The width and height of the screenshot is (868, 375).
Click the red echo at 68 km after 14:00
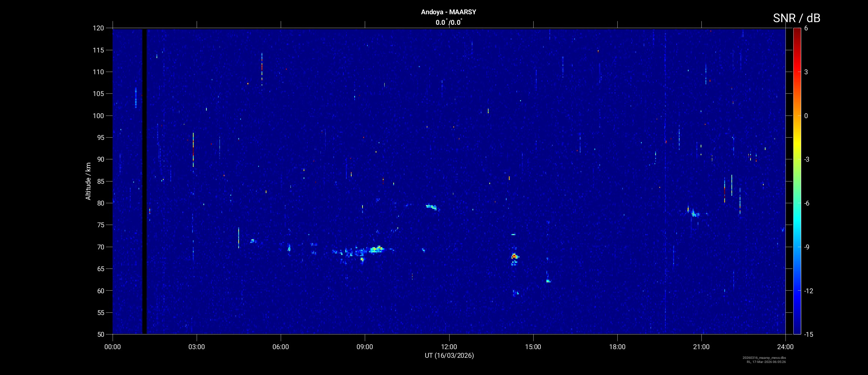coord(514,256)
